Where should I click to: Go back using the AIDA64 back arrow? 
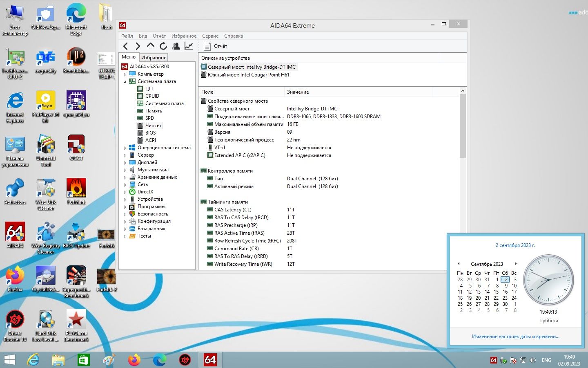pyautogui.click(x=126, y=46)
